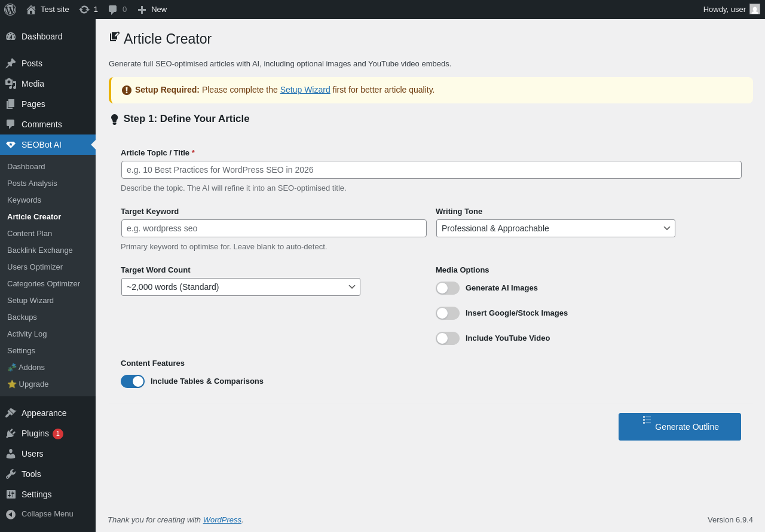Open Backlink Exchange submenu item
Viewport: 765px width, 532px height.
(x=40, y=250)
